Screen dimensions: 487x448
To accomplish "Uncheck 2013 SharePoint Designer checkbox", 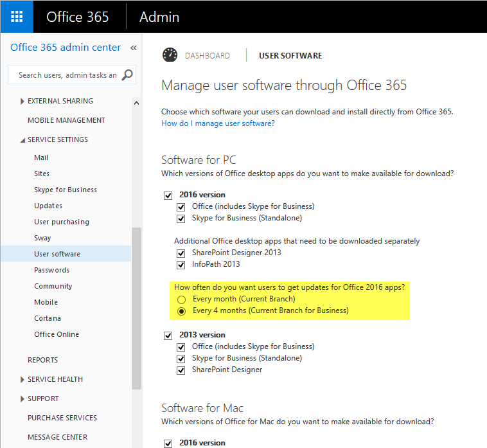I will click(181, 370).
